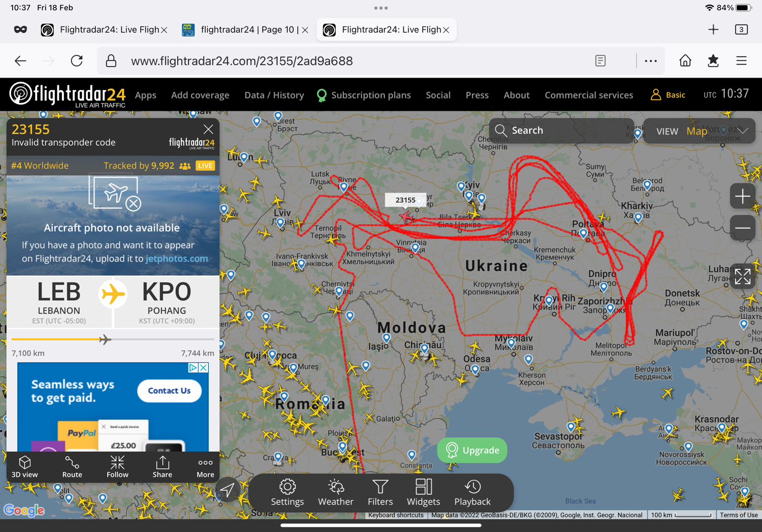
Task: Reload the current page
Action: pos(77,61)
